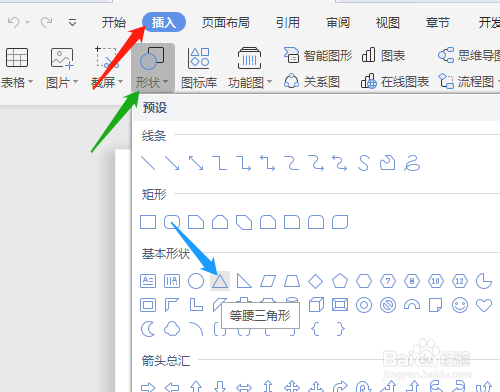Select the right triangle shape
Viewport: 500px width, 392px height.
tap(244, 281)
